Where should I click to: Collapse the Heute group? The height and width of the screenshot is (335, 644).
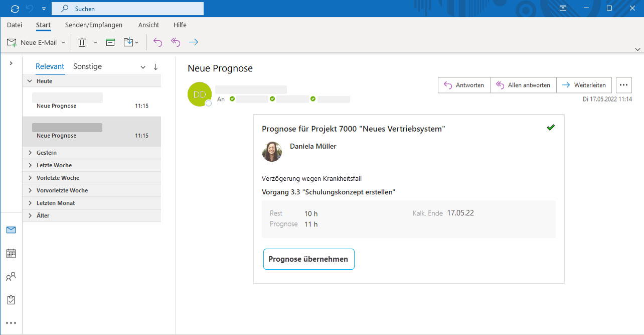pos(30,81)
